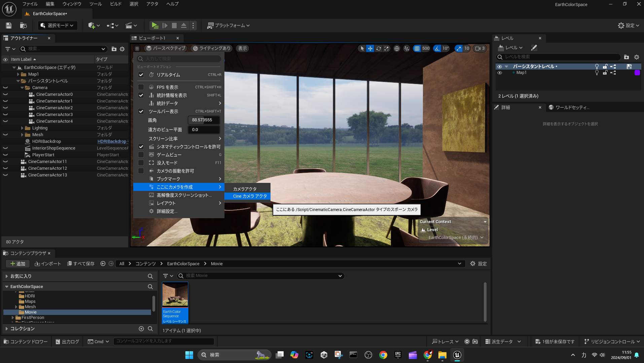Enable the FPS を表示 checkbox
This screenshot has width=644, height=363.
pos(141,87)
